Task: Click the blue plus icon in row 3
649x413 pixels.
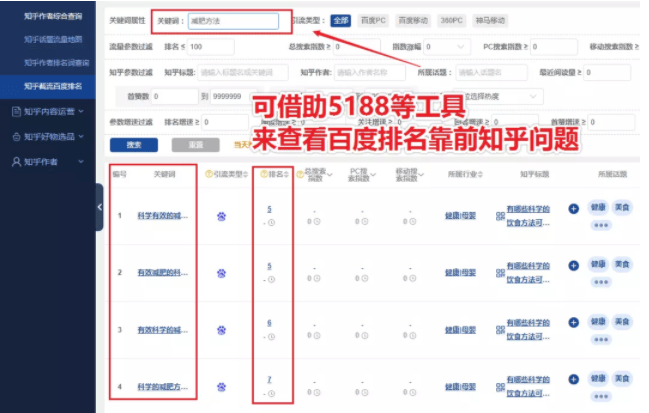Action: coord(573,322)
